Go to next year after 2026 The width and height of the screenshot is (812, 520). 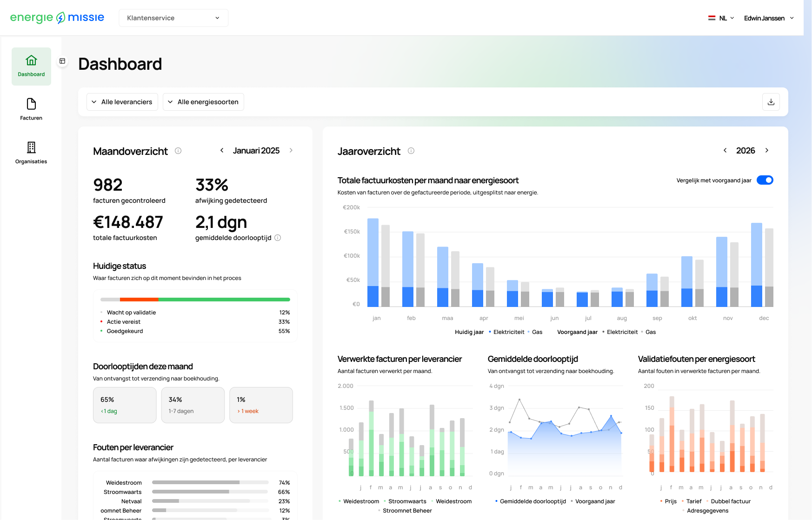point(767,150)
